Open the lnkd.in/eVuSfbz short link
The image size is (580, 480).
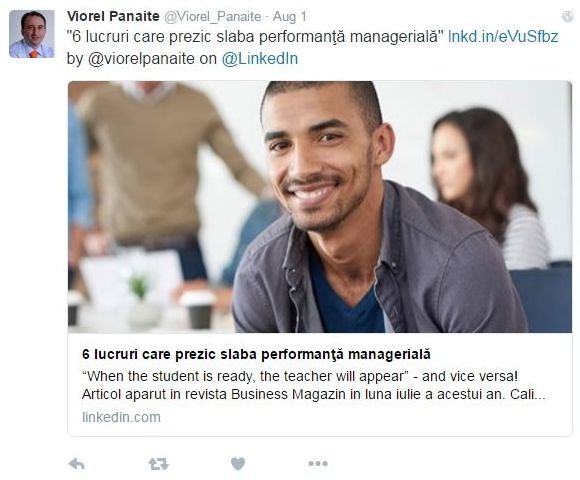point(503,37)
